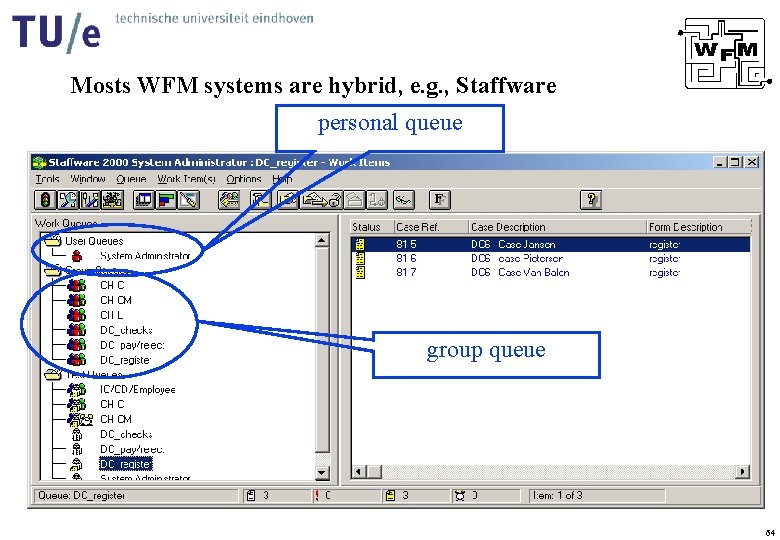Click the red exclamation icon in status bar
Screen dimensions: 780x540
click(317, 495)
